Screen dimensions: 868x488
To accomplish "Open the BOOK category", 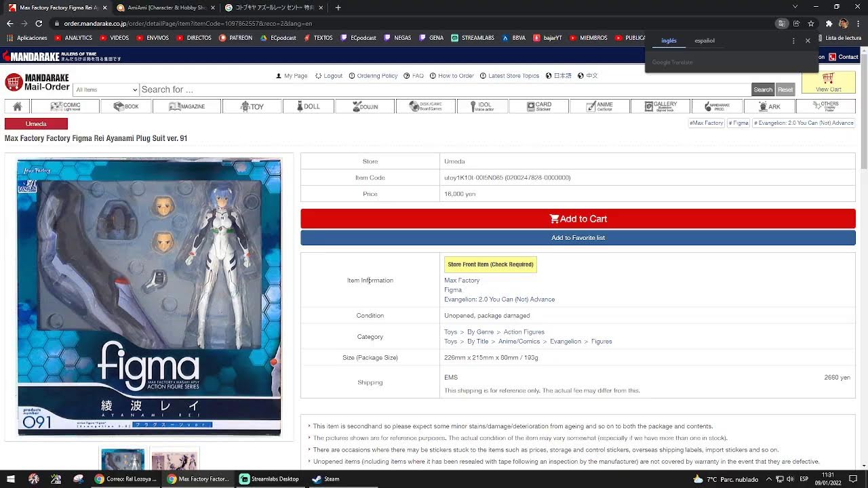I will pos(126,106).
